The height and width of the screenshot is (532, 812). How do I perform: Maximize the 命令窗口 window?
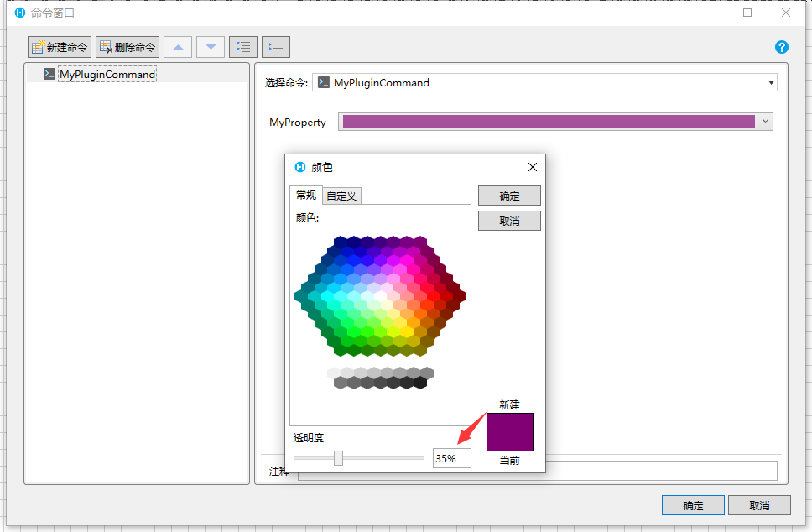click(747, 13)
